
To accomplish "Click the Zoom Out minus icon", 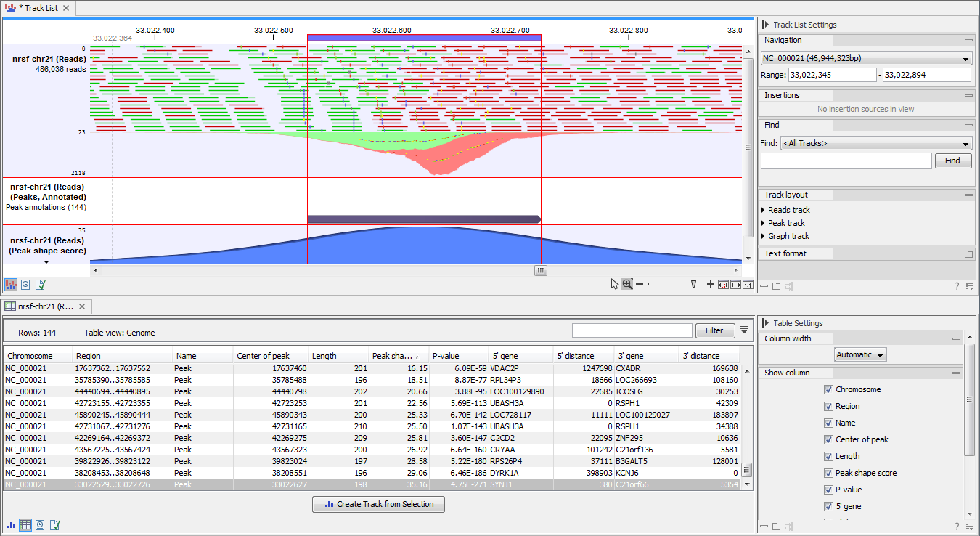I will click(640, 284).
